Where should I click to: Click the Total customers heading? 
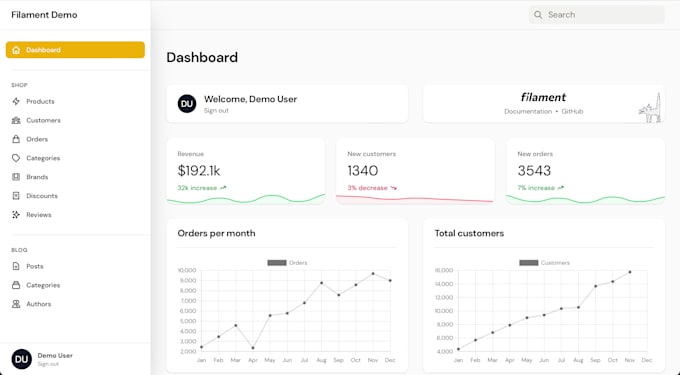coord(469,233)
